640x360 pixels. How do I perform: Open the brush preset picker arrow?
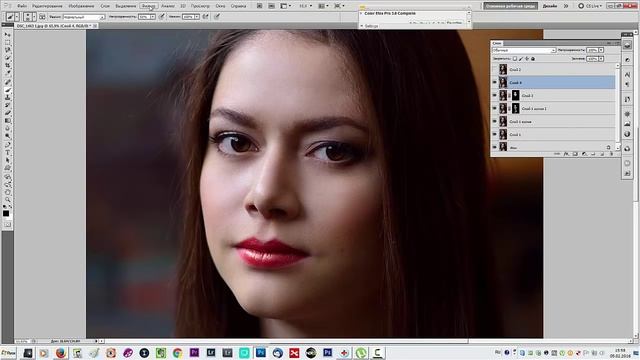coord(34,17)
